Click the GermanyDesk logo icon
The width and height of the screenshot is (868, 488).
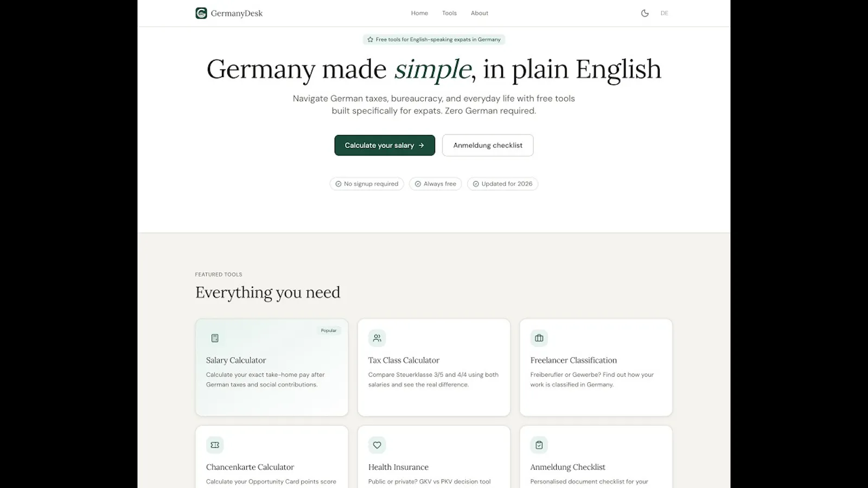201,13
